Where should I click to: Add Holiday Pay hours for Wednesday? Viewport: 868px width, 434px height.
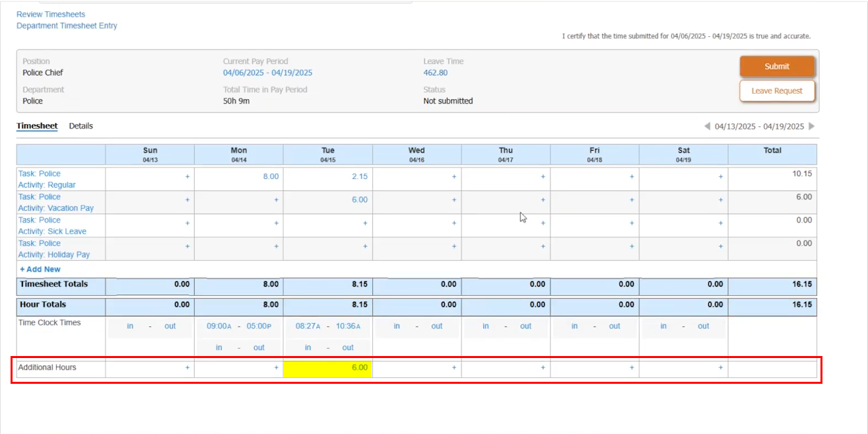point(454,246)
